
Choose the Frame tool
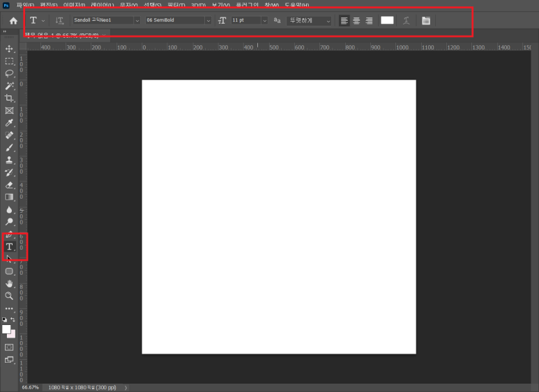(x=9, y=110)
